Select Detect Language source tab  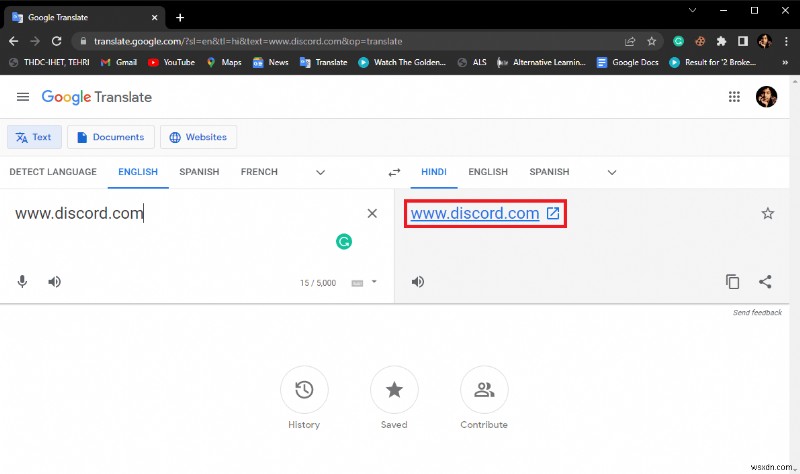[x=53, y=172]
